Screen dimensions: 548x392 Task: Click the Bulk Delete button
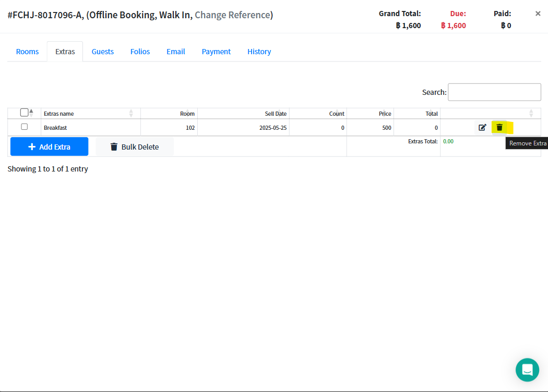pyautogui.click(x=134, y=147)
